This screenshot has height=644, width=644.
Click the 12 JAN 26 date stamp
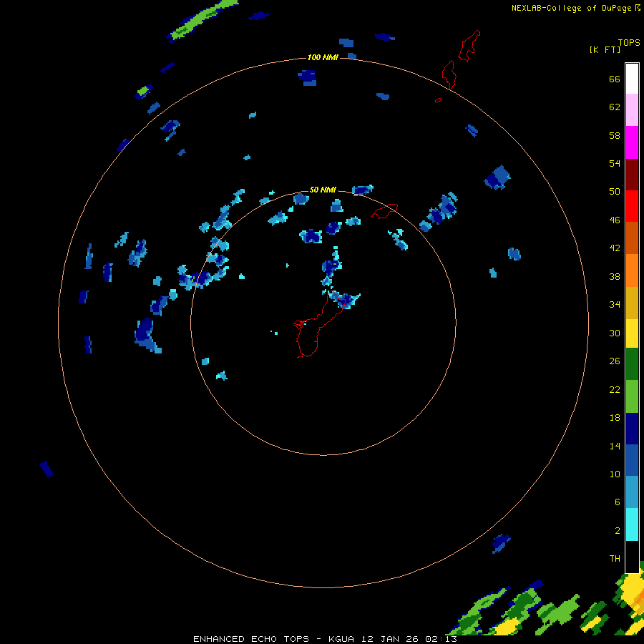coord(391,639)
